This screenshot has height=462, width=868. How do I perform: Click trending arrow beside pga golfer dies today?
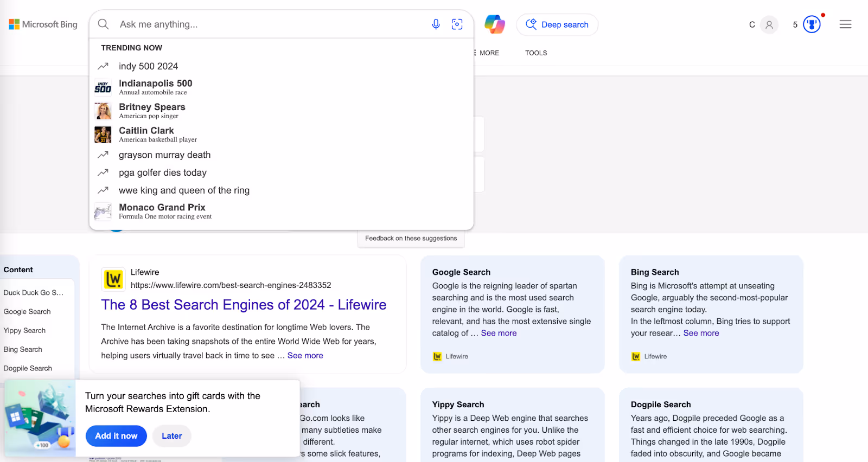pyautogui.click(x=103, y=172)
